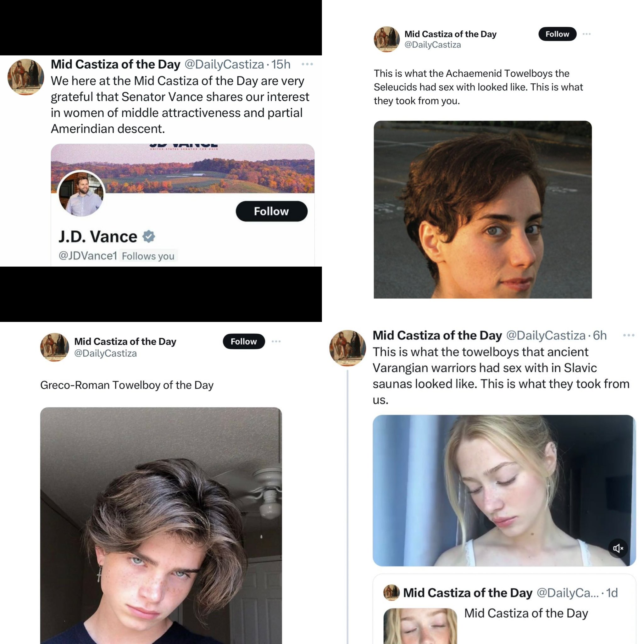The height and width of the screenshot is (644, 644).
Task: Click the account avatar on the Greco-Roman Towelboy tweet
Action: tap(54, 347)
